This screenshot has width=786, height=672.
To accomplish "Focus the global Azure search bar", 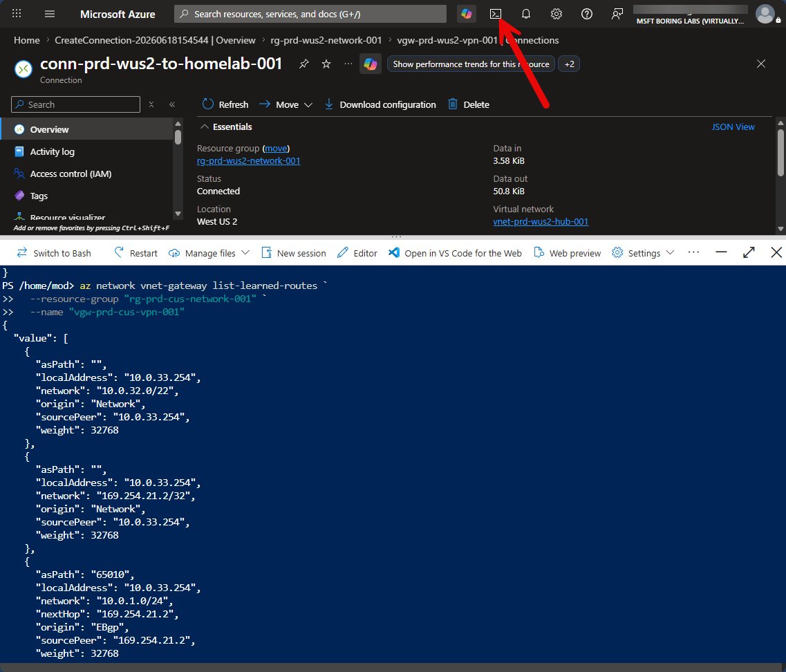I will 310,14.
